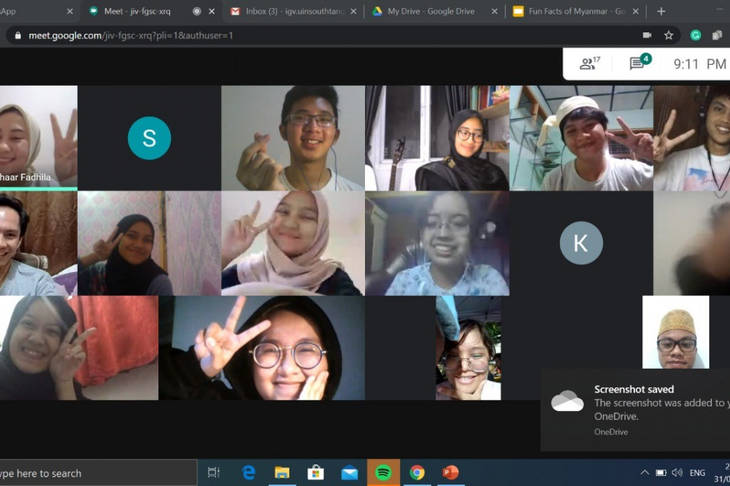This screenshot has height=486, width=730.
Task: Click the Windows taskbar search box
Action: point(98,473)
